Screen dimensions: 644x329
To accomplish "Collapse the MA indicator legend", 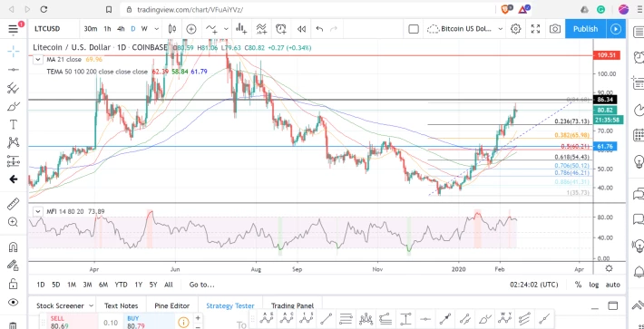I will coord(38,60).
